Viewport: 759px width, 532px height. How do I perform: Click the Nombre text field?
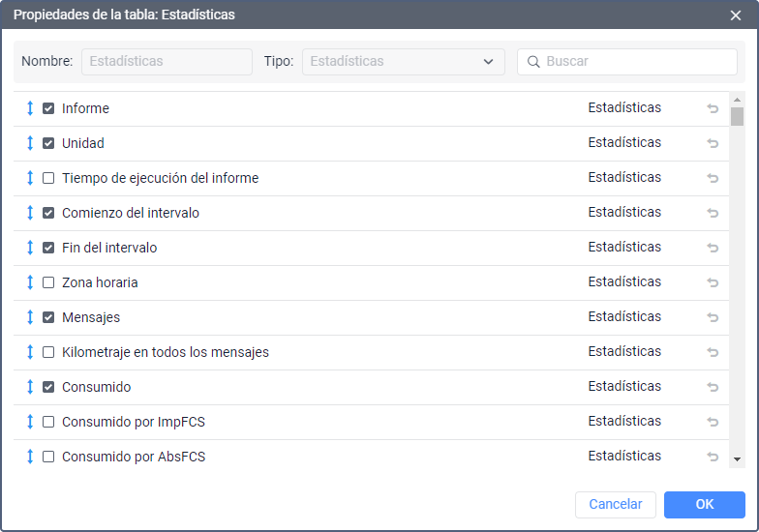coord(167,62)
